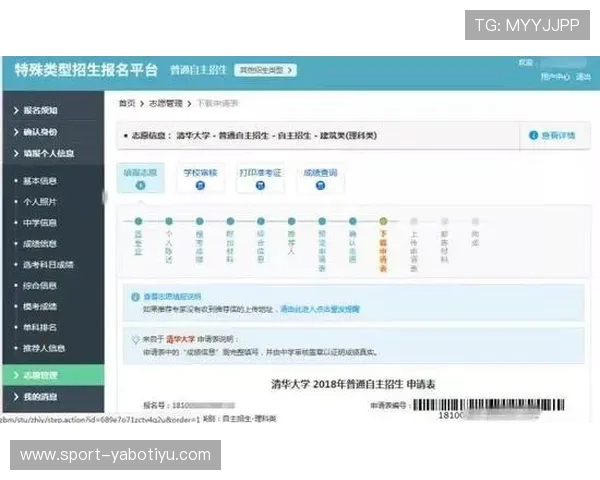The height and width of the screenshot is (480, 600).
Task: Click the 上传申请表 step node
Action: tap(414, 221)
